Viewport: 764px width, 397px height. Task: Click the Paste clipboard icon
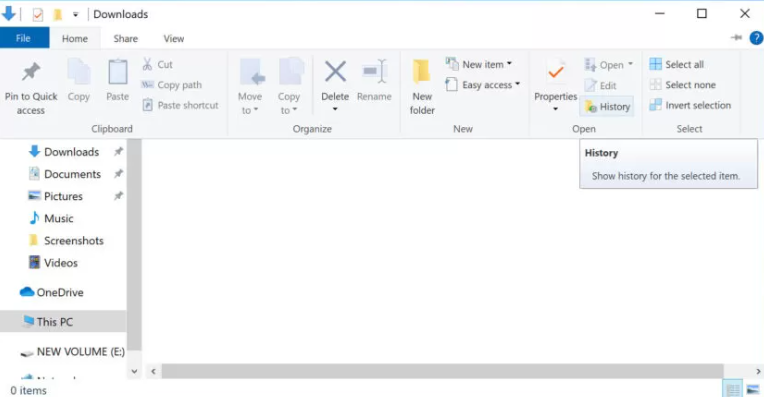pos(117,72)
